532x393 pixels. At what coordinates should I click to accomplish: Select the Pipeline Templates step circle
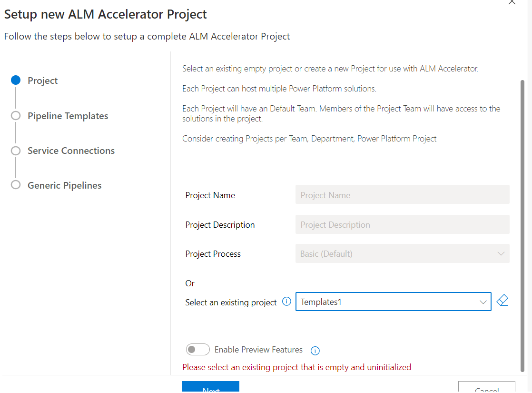pyautogui.click(x=16, y=115)
